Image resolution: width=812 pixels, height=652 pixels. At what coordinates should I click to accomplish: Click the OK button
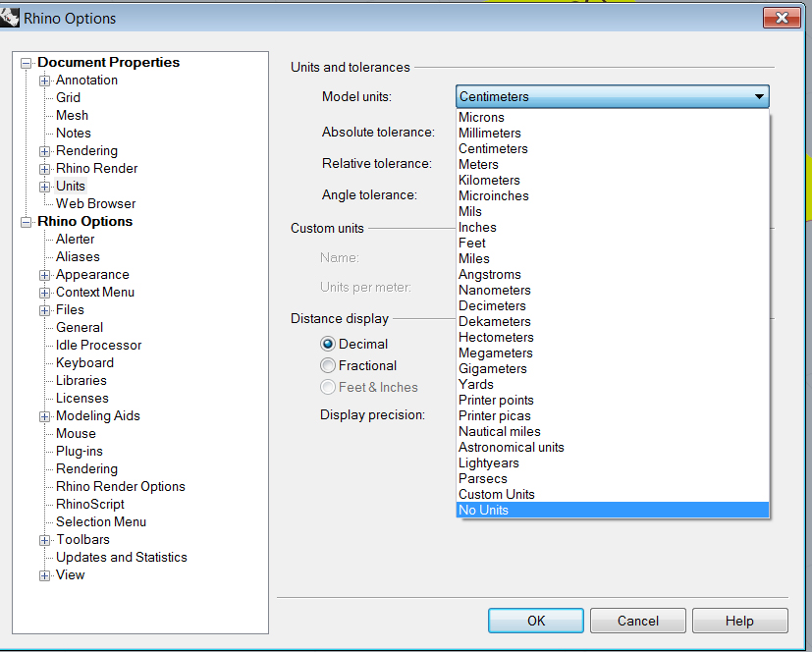536,621
